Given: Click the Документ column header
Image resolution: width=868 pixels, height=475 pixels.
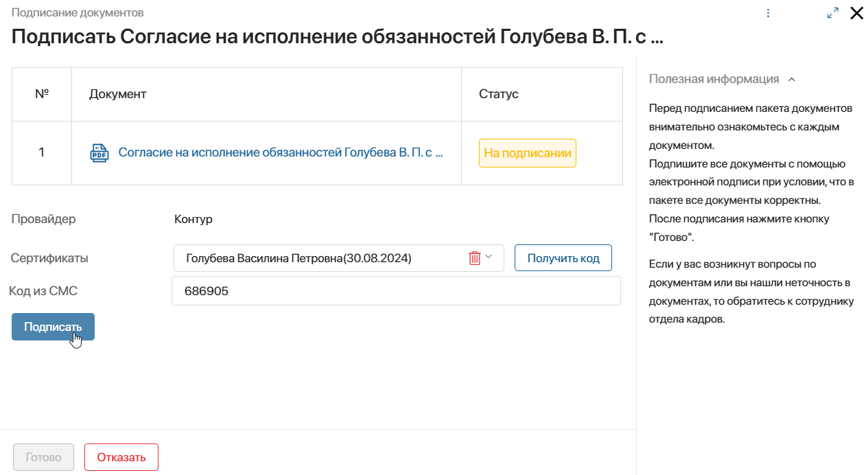Looking at the screenshot, I should (118, 94).
